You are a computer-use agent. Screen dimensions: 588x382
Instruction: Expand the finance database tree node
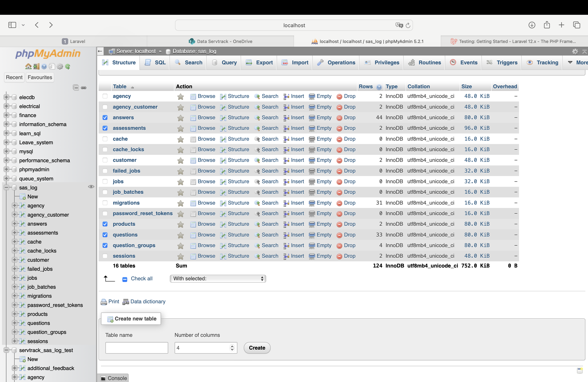pos(6,115)
